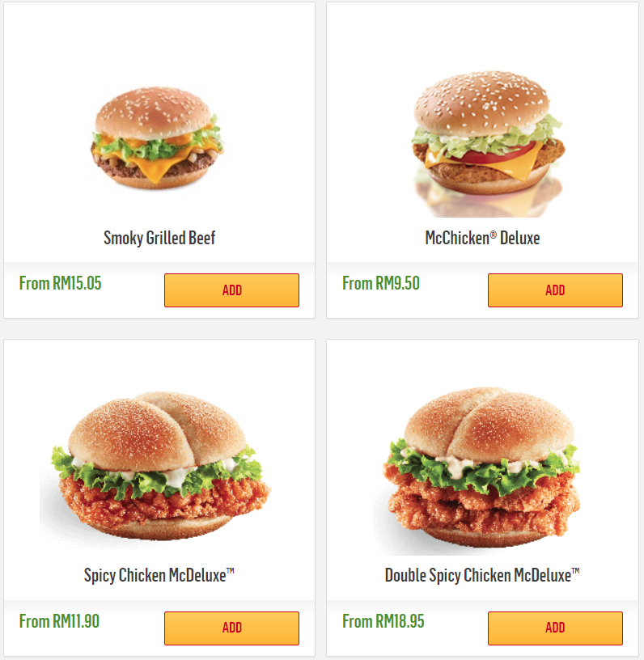Open the Spicy Chicken McDeluxe burger photo
Screen dimensions: 644x660
(x=155, y=468)
